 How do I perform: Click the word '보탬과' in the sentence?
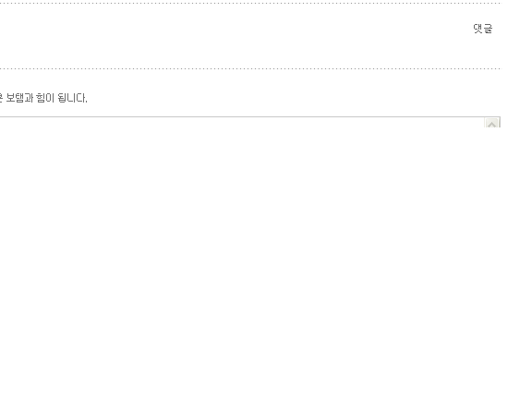click(x=19, y=98)
